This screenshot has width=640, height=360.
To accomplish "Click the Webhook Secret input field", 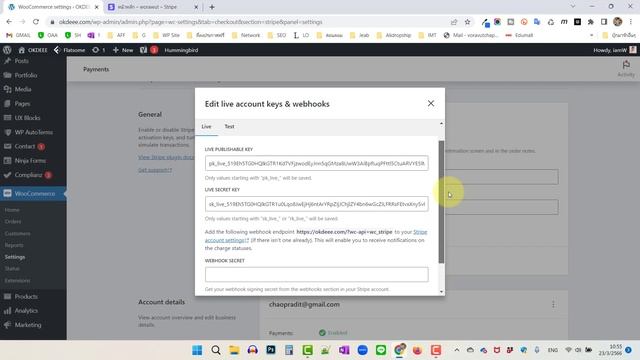I will [x=317, y=274].
